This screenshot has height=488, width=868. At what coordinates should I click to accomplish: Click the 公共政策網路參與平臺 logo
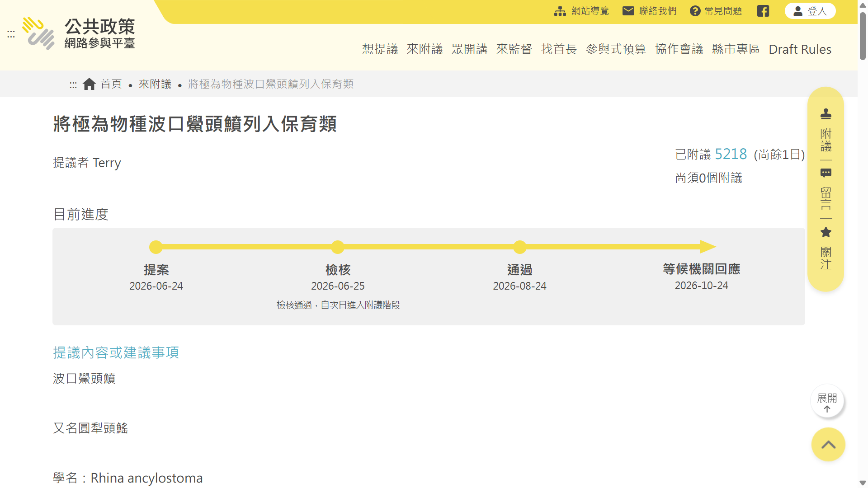(x=79, y=33)
